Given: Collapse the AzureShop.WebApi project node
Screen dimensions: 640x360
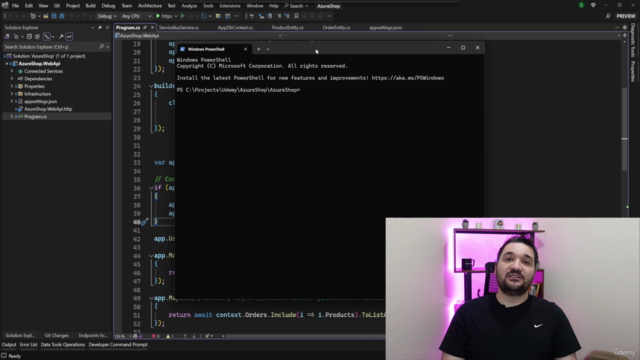Looking at the screenshot, I should click(7, 64).
